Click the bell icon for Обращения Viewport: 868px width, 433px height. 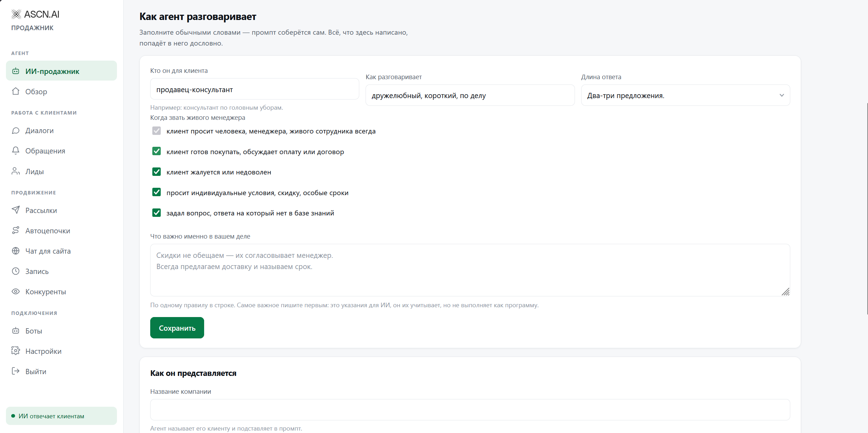pyautogui.click(x=16, y=151)
